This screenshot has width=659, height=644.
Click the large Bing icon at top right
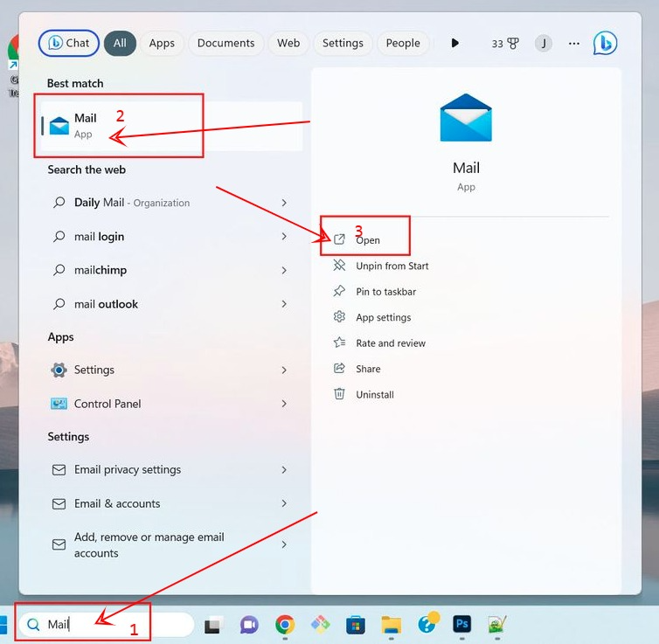point(605,43)
